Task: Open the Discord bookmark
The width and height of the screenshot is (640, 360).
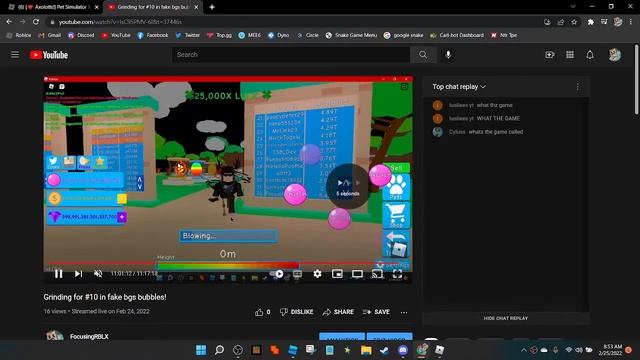Action: pos(81,36)
